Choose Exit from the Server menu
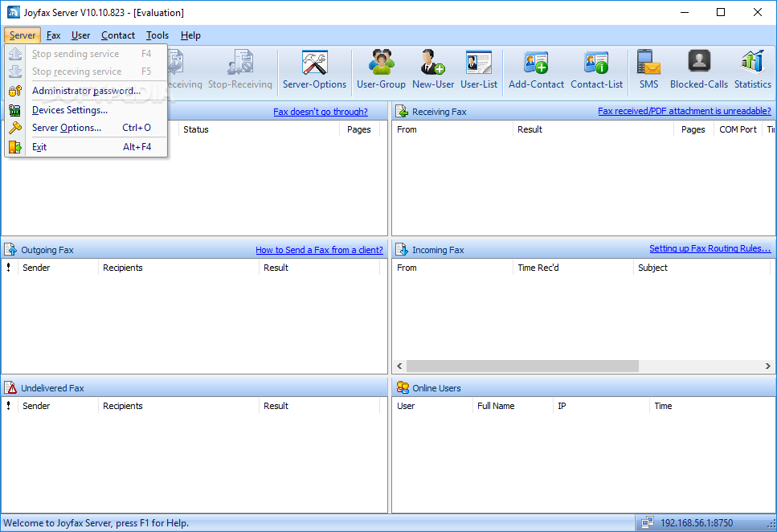 [86, 147]
